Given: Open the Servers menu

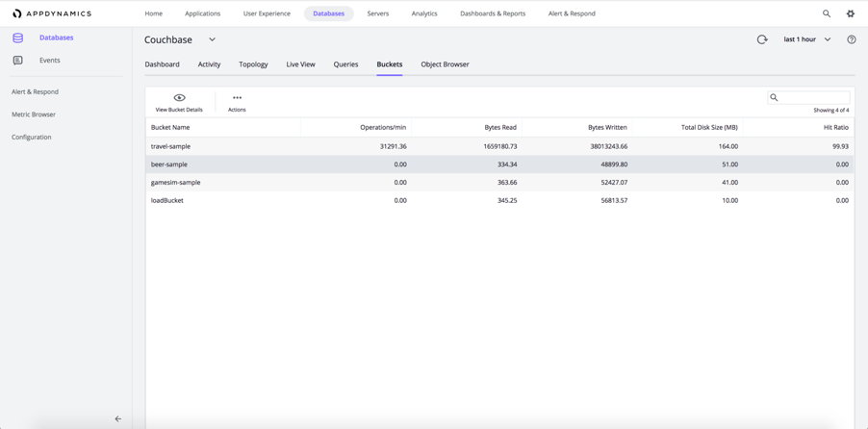Looking at the screenshot, I should click(x=378, y=13).
